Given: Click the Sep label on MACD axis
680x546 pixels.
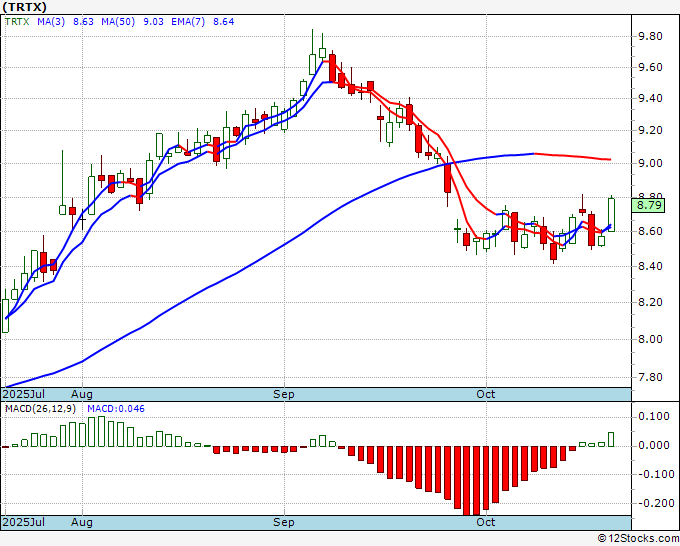Looking at the screenshot, I should click(284, 522).
